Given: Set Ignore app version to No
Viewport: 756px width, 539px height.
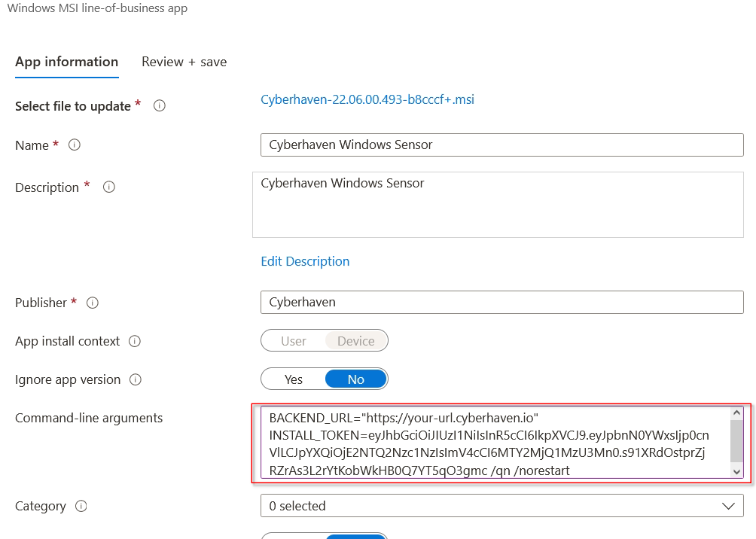Looking at the screenshot, I should (x=356, y=379).
